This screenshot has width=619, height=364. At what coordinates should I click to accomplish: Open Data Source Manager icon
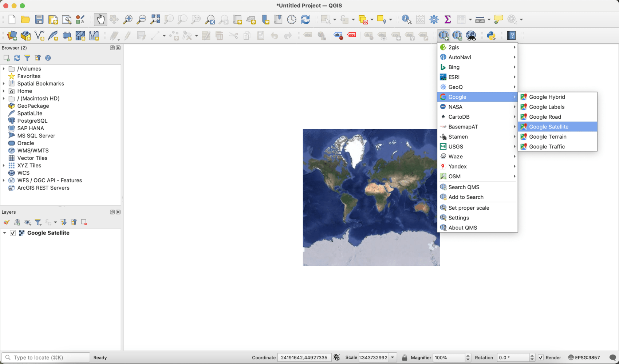tap(12, 36)
